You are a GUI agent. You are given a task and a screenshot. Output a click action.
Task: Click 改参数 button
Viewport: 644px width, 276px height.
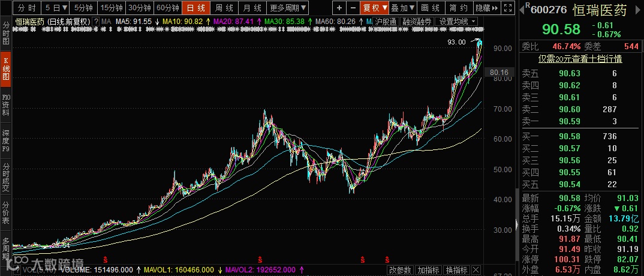(400, 270)
